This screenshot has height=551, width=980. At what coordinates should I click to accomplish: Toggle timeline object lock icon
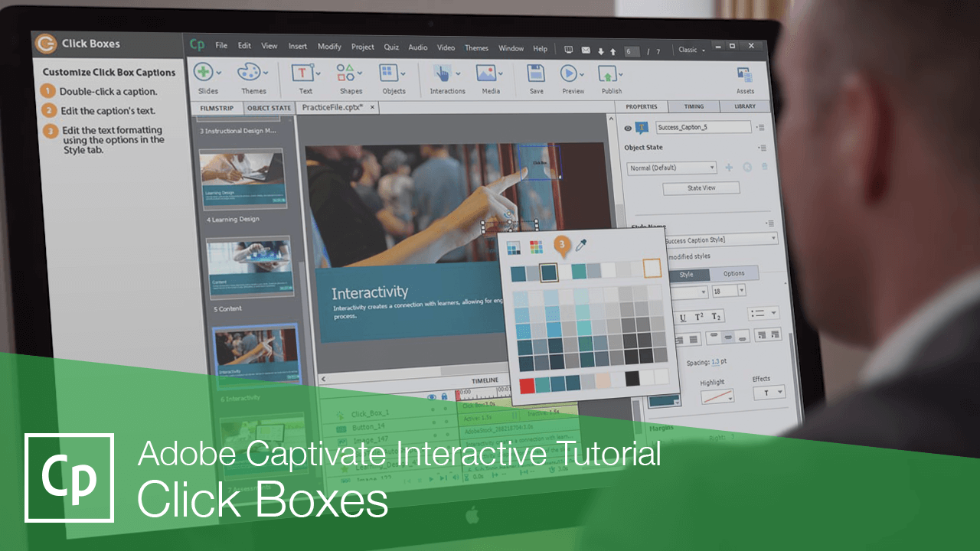pyautogui.click(x=444, y=396)
